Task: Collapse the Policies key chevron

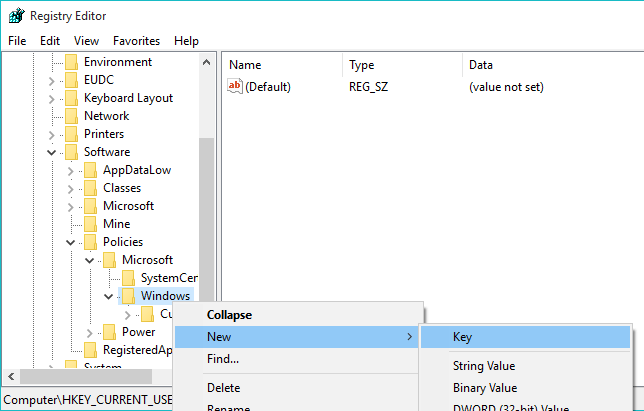Action: click(x=71, y=242)
